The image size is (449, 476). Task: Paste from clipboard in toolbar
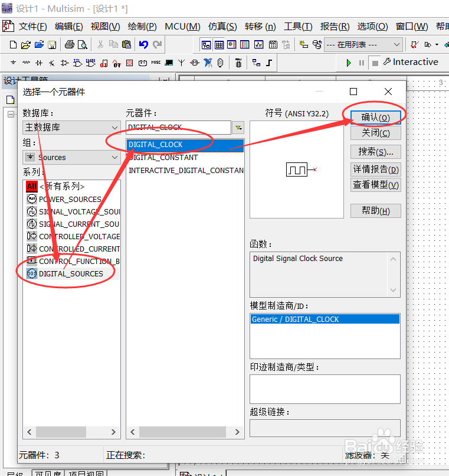coord(126,45)
